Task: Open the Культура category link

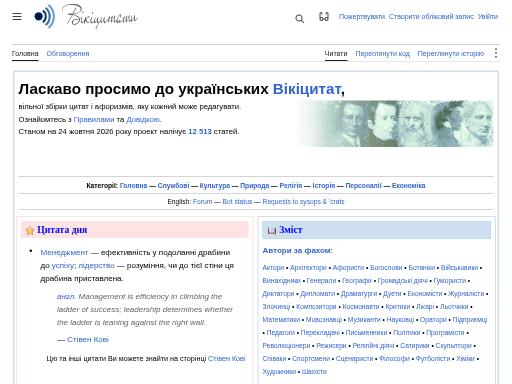Action: (215, 186)
